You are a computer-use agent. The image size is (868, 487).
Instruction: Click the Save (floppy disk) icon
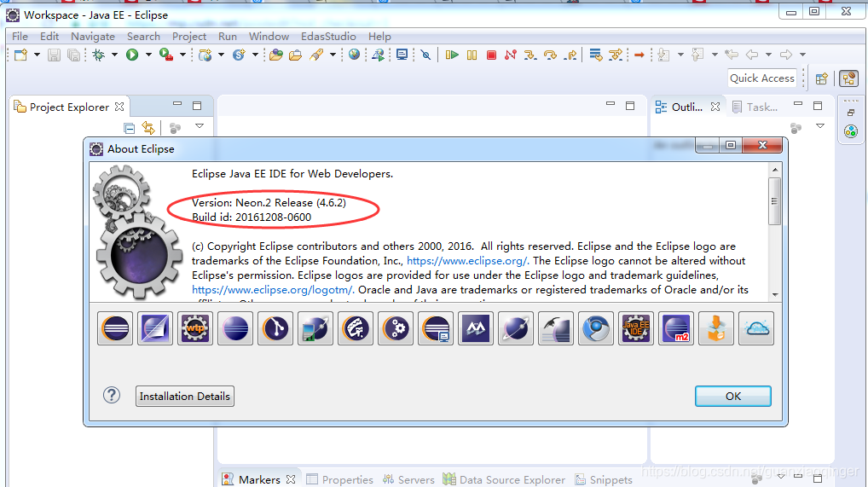click(54, 55)
